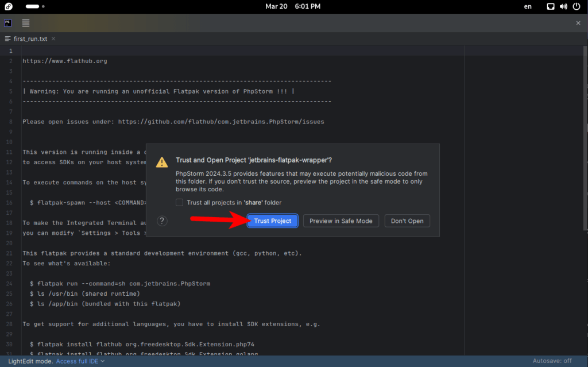Click 'To see what's available:' line
This screenshot has width=588, height=367.
(67, 264)
